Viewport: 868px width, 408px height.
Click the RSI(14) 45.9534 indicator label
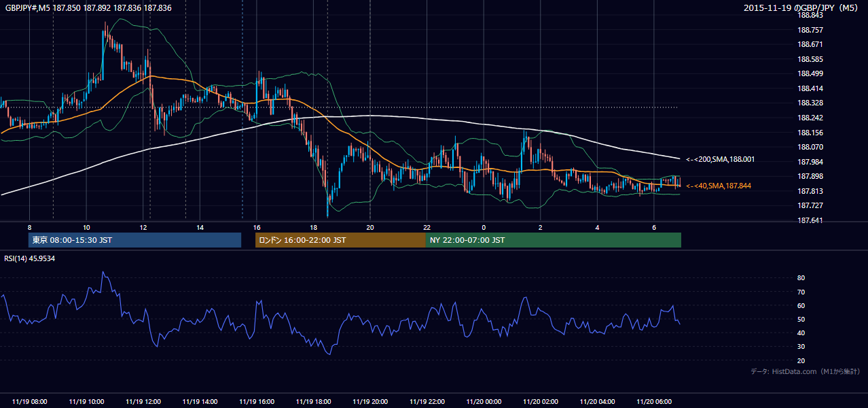point(29,258)
